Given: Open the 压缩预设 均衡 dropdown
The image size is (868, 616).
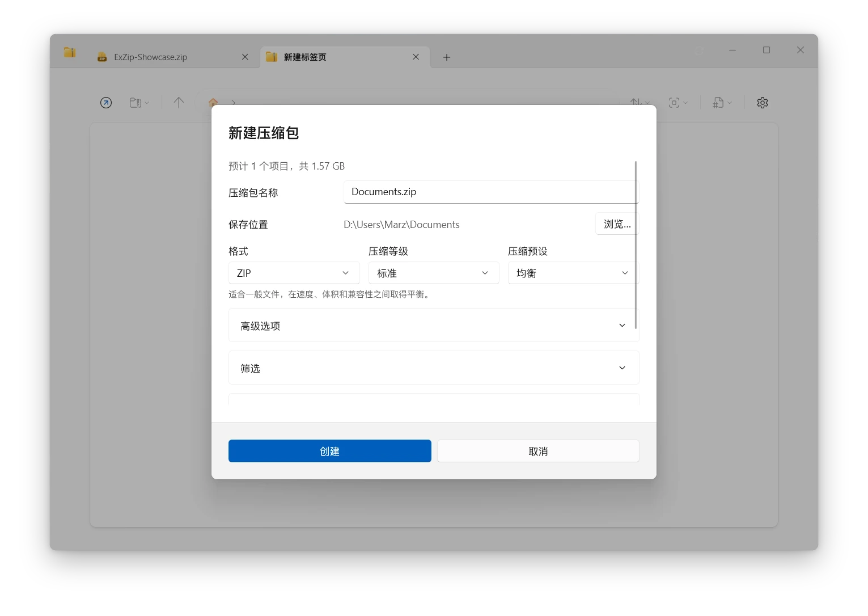Looking at the screenshot, I should [x=573, y=273].
